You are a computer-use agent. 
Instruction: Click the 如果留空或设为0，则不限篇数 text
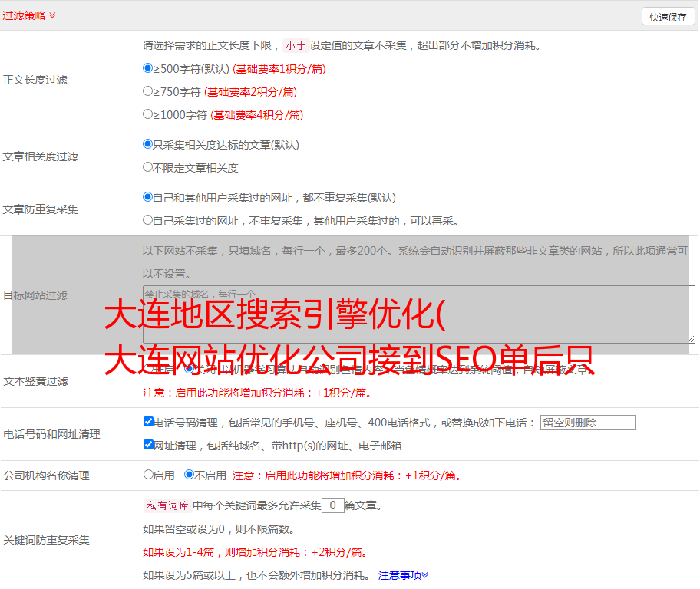[219, 529]
